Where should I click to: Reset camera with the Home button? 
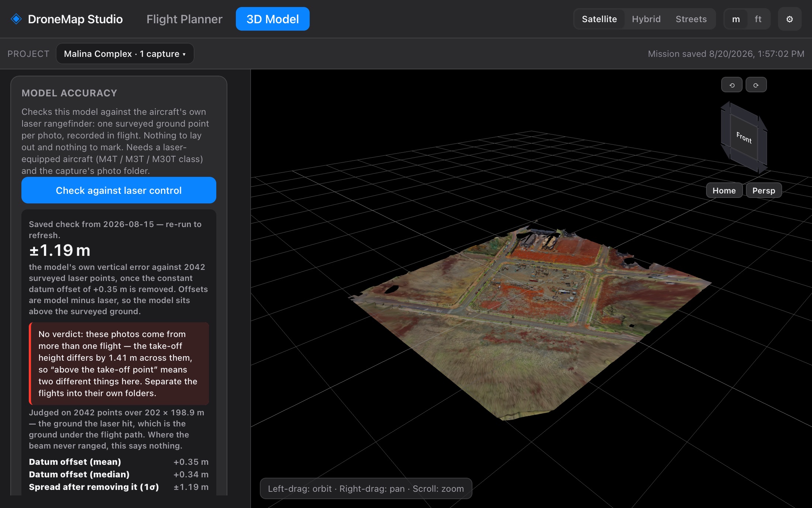[724, 190]
